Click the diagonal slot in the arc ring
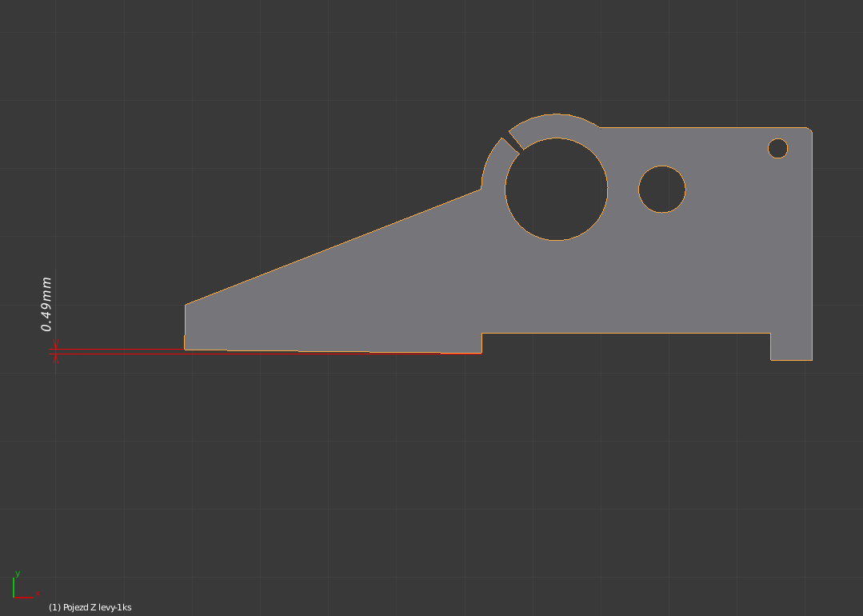 click(x=511, y=145)
